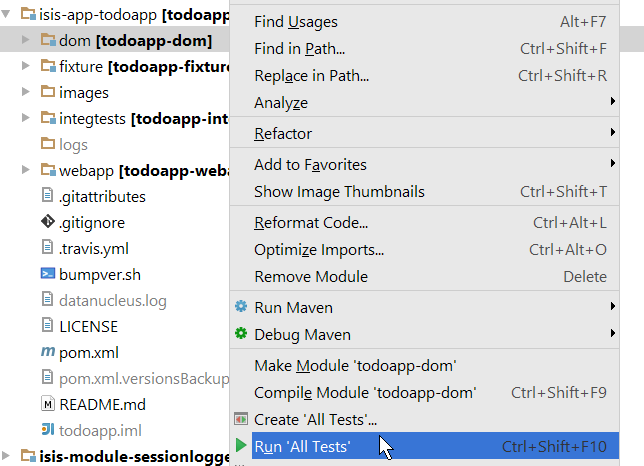Click the bumpver.sh shell script icon

tap(48, 274)
